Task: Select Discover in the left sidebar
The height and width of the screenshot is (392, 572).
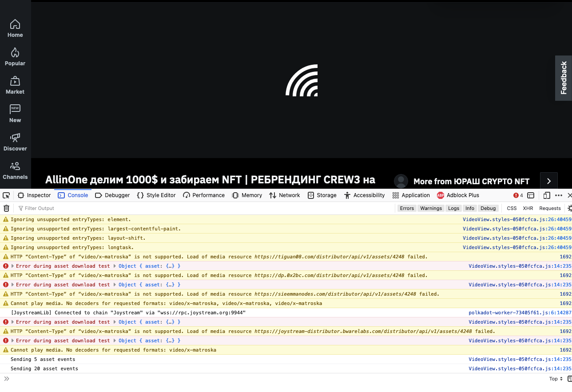Action: (15, 142)
